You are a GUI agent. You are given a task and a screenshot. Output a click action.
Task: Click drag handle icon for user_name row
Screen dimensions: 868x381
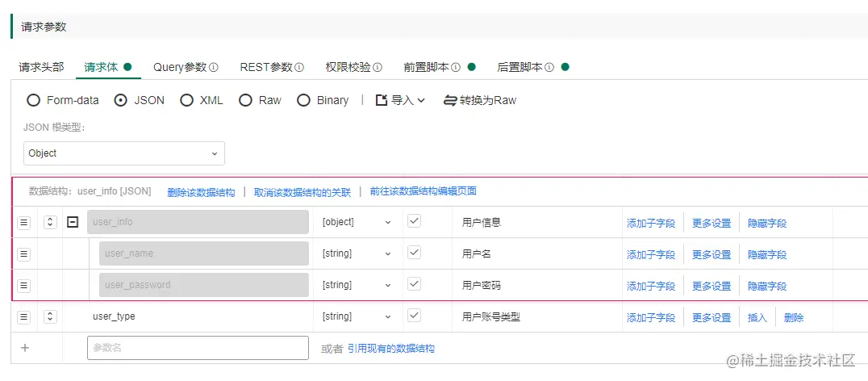pos(24,253)
